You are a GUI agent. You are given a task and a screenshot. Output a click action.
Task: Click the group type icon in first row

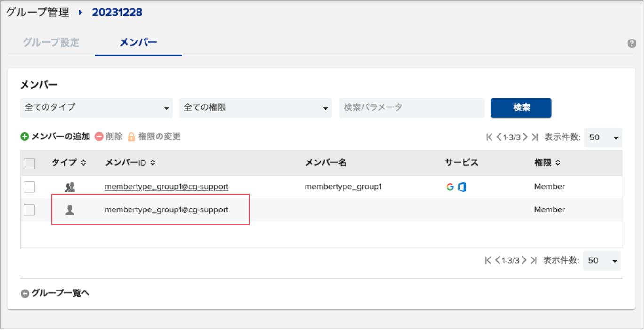coord(70,187)
